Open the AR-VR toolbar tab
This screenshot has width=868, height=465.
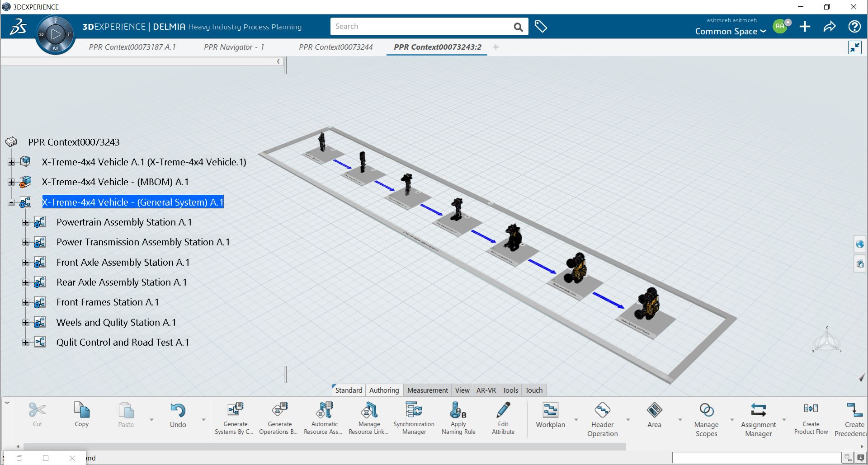pos(486,390)
